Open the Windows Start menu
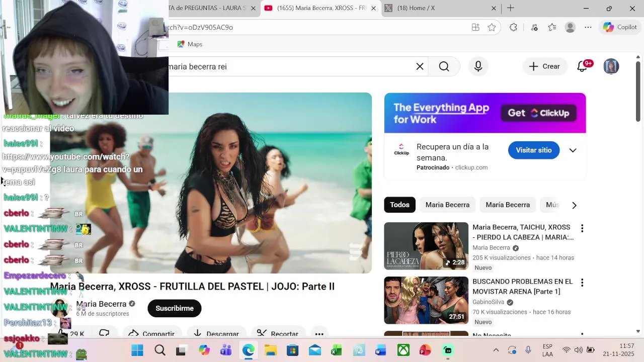The image size is (644, 362). [137, 350]
